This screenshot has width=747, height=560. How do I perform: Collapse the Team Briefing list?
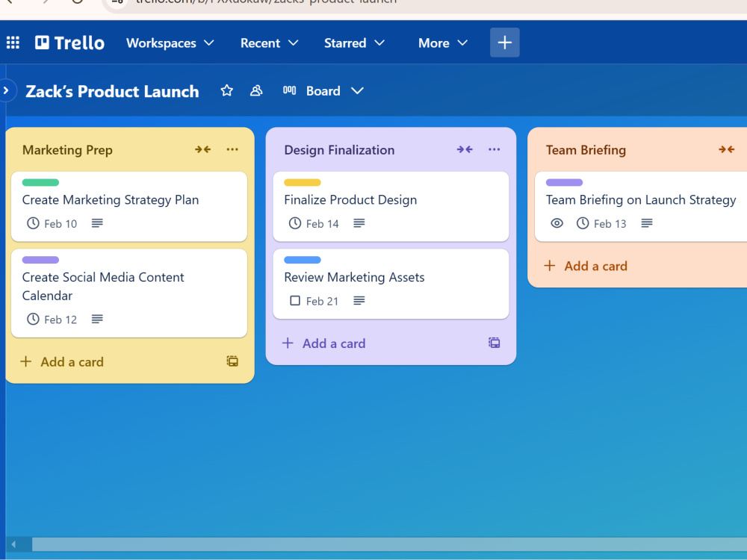pyautogui.click(x=727, y=149)
